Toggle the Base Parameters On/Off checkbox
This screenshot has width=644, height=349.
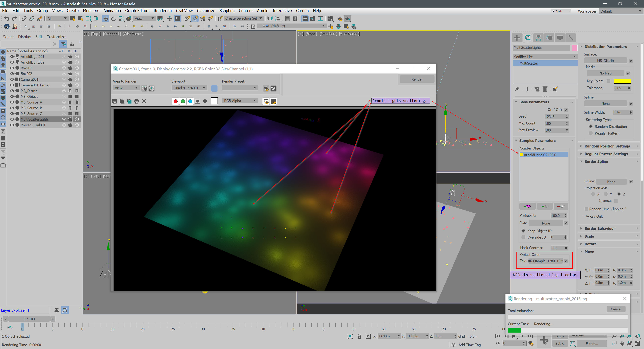[566, 110]
